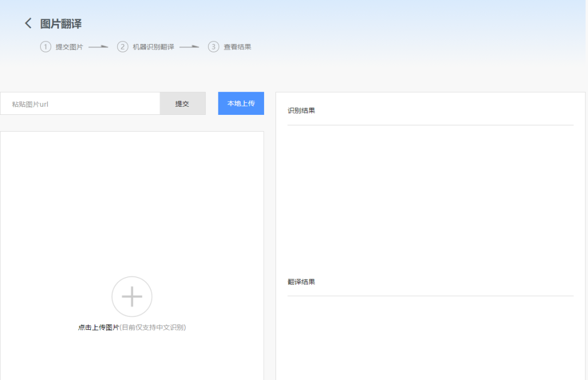
Task: Click the empty area under 识别结果
Action: coord(430,196)
